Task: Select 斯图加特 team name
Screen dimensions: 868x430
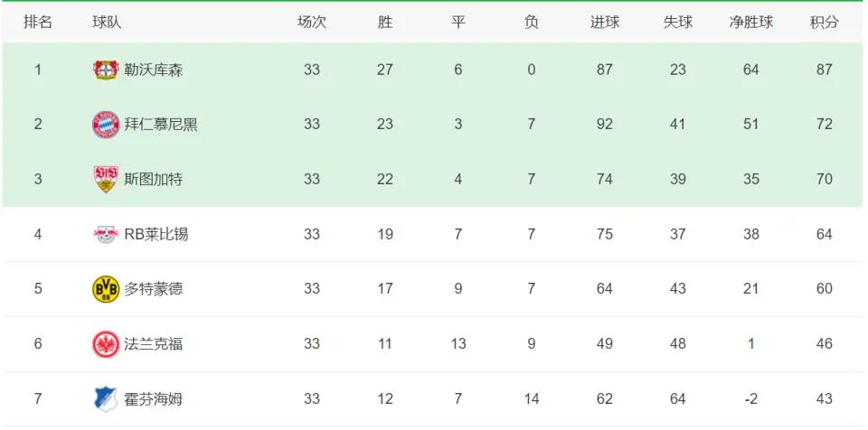Action: point(154,179)
